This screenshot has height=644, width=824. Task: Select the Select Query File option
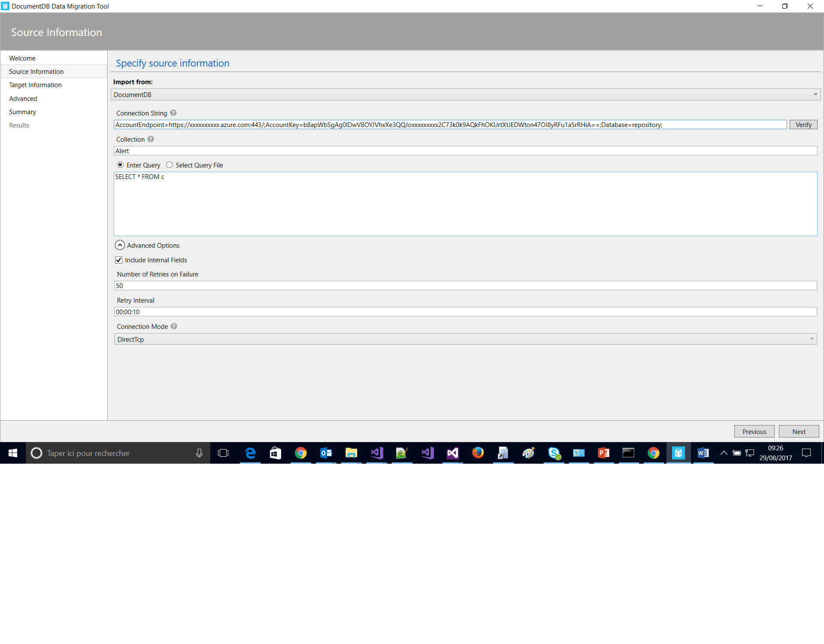coord(170,165)
